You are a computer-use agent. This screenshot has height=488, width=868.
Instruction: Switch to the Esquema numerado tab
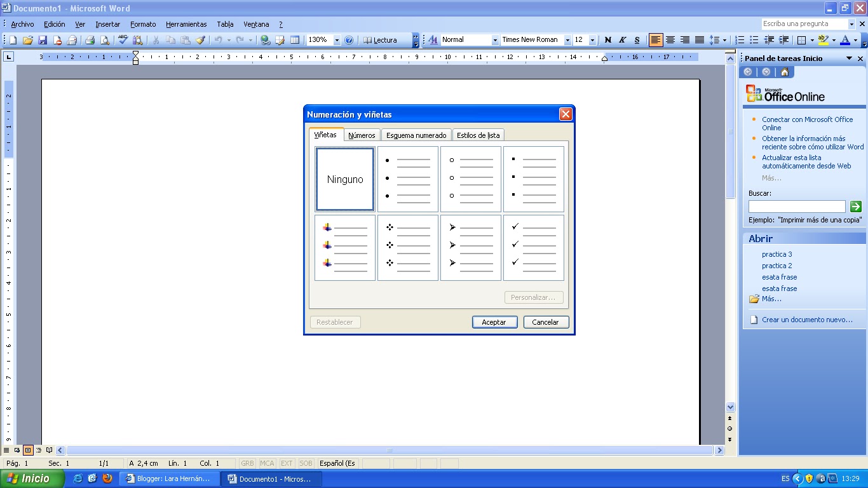[416, 135]
